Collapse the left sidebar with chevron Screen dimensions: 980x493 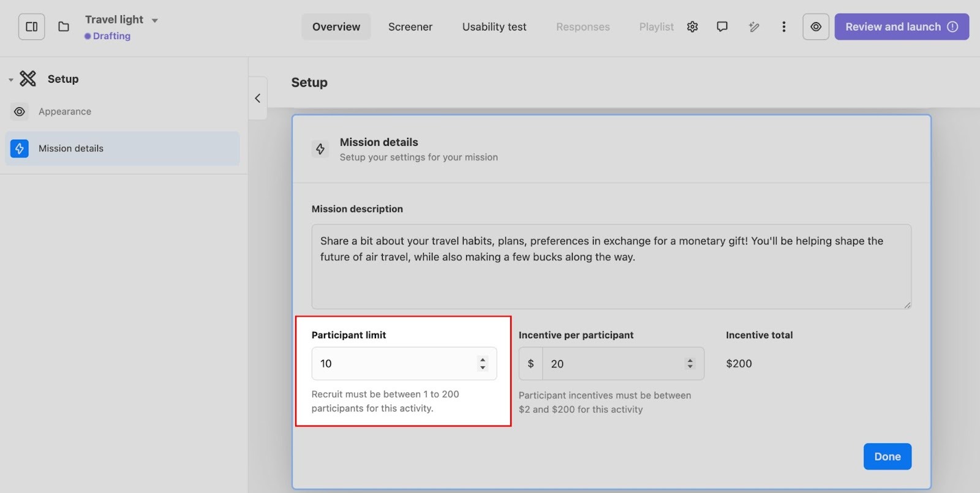(257, 98)
